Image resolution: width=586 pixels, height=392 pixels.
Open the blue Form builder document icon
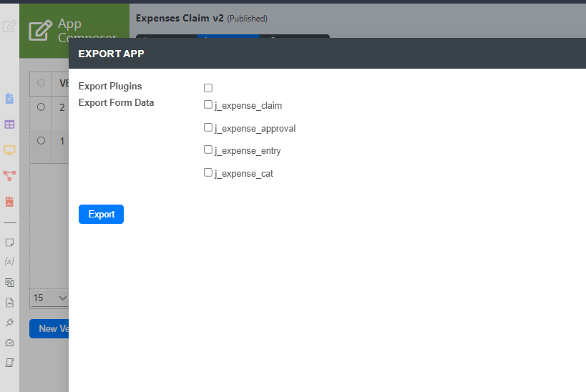click(x=9, y=99)
